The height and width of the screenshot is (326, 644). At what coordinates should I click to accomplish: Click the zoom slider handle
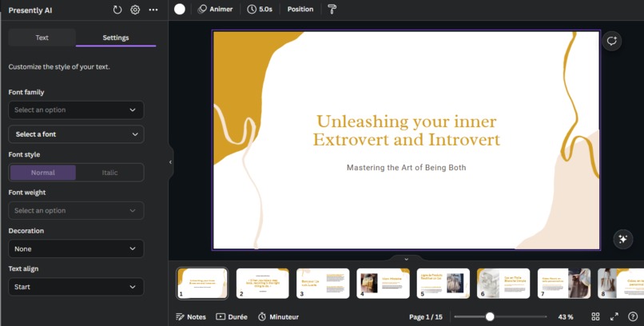click(490, 316)
